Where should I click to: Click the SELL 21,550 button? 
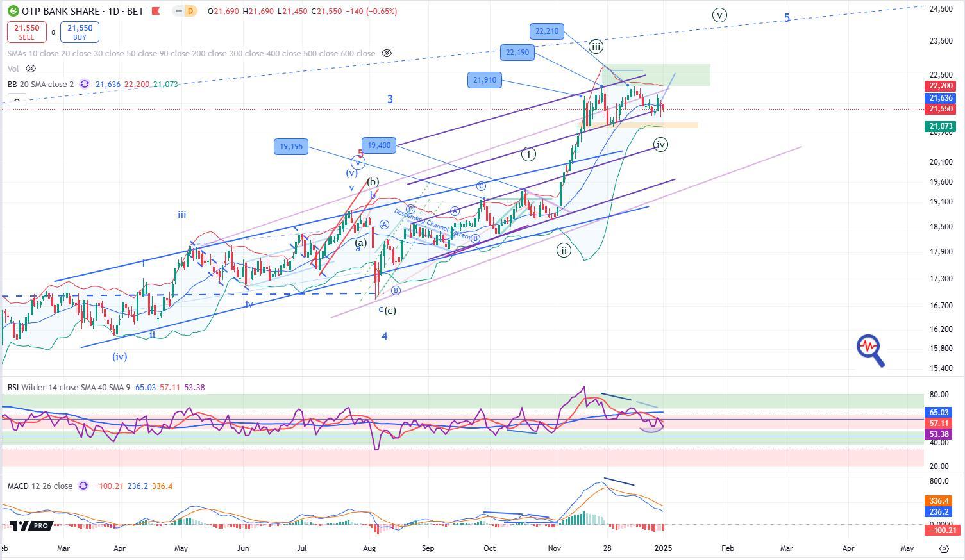tap(26, 32)
